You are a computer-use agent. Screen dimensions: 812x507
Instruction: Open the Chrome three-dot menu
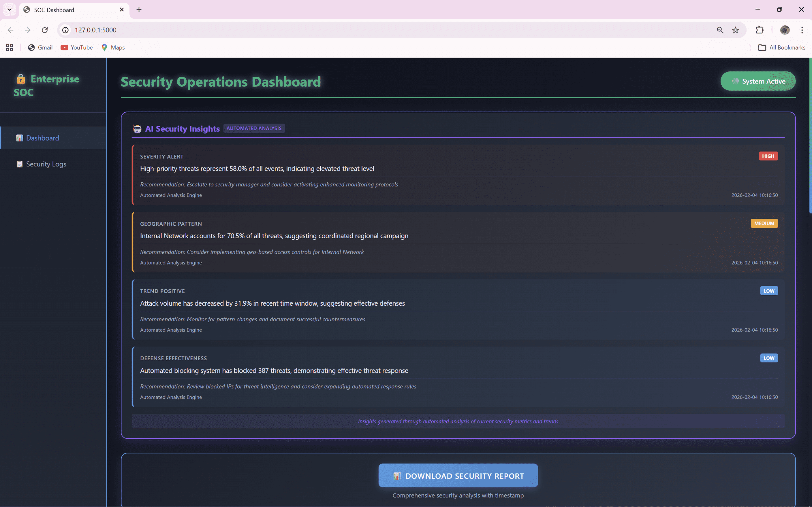point(802,30)
